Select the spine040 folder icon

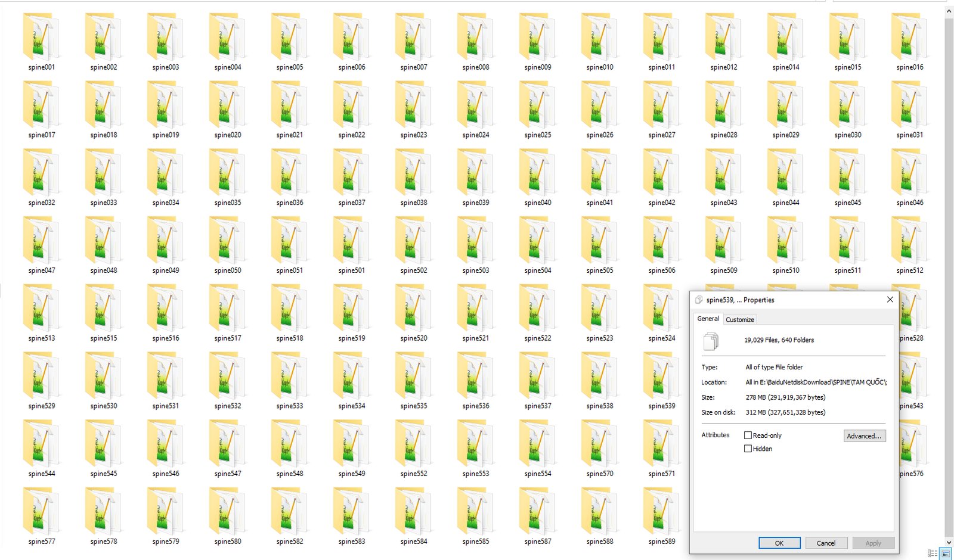click(x=537, y=173)
